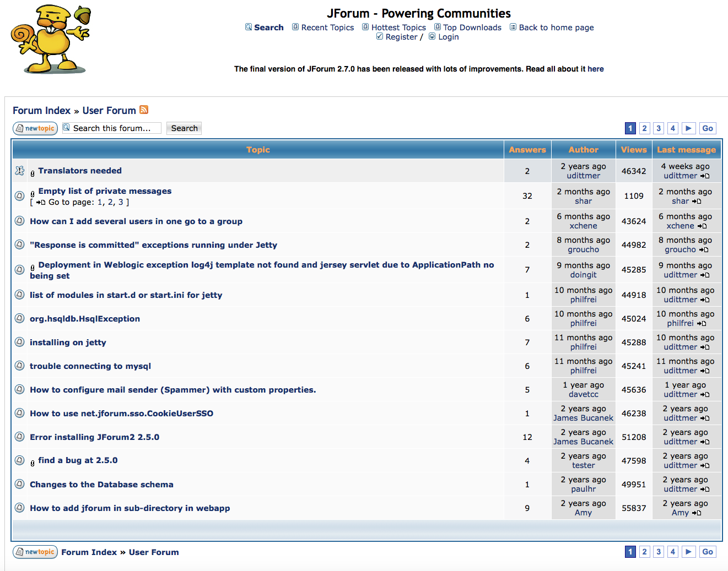Open list of modules in start.d topic

126,295
